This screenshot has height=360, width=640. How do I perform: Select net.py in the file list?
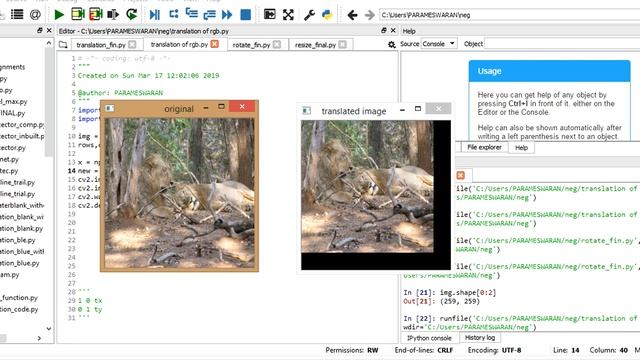point(9,160)
